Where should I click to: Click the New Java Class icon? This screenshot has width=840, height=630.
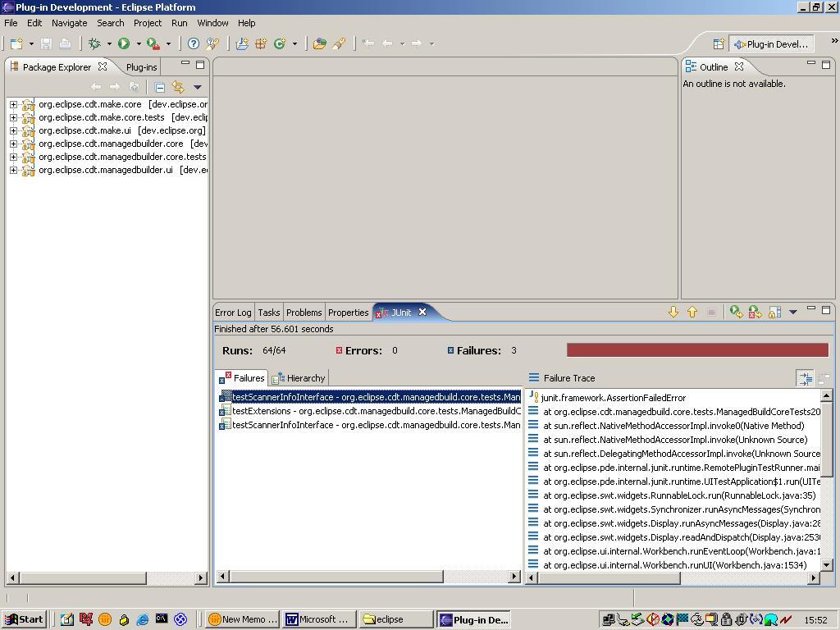click(280, 43)
